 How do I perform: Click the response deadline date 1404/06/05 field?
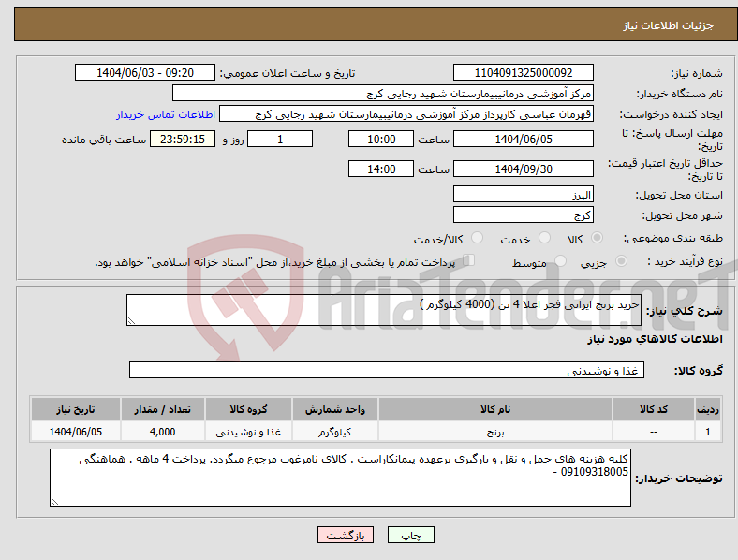523,139
